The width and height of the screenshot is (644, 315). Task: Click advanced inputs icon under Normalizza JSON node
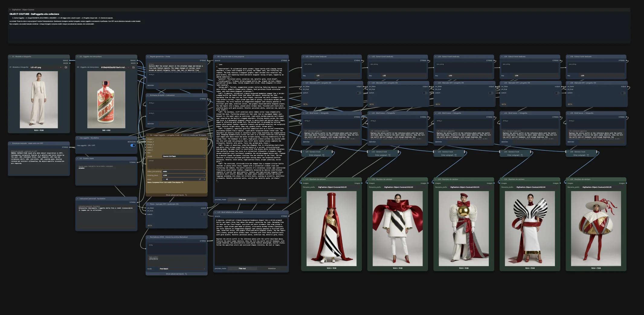click(x=186, y=274)
